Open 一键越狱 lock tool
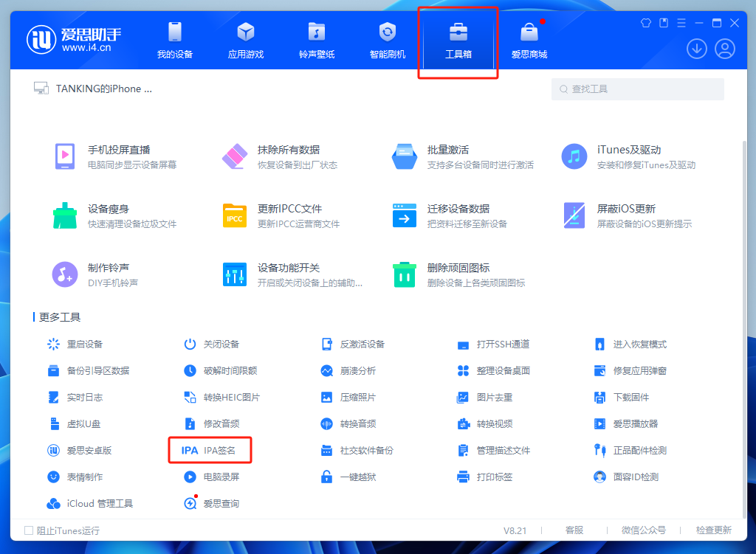756x554 pixels. pyautogui.click(x=348, y=477)
